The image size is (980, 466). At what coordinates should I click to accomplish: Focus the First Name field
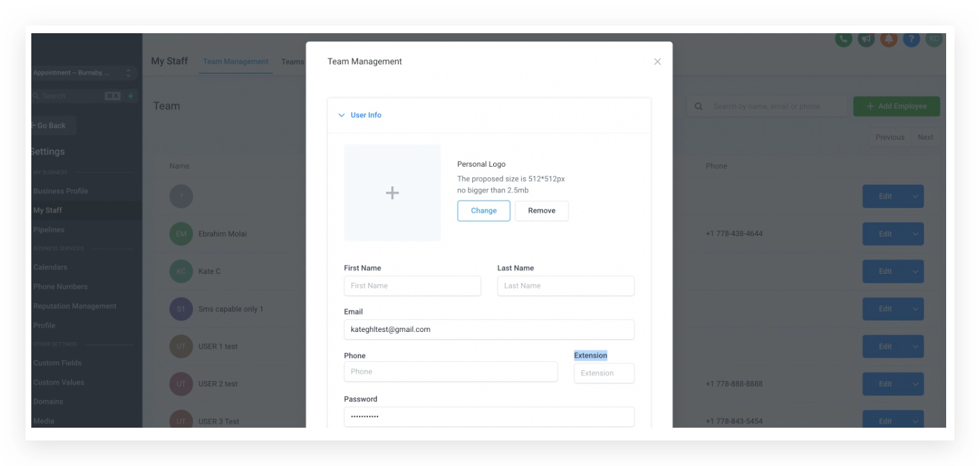click(x=413, y=286)
